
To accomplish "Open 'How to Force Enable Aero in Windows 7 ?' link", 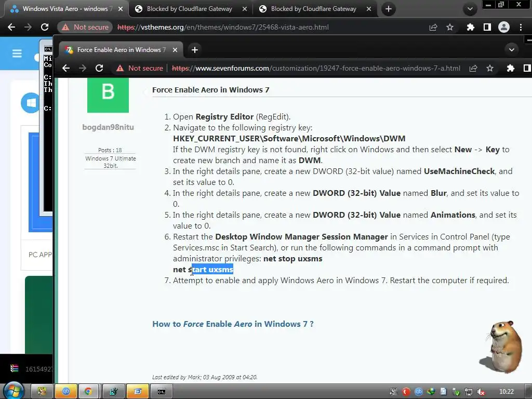I will (x=233, y=324).
